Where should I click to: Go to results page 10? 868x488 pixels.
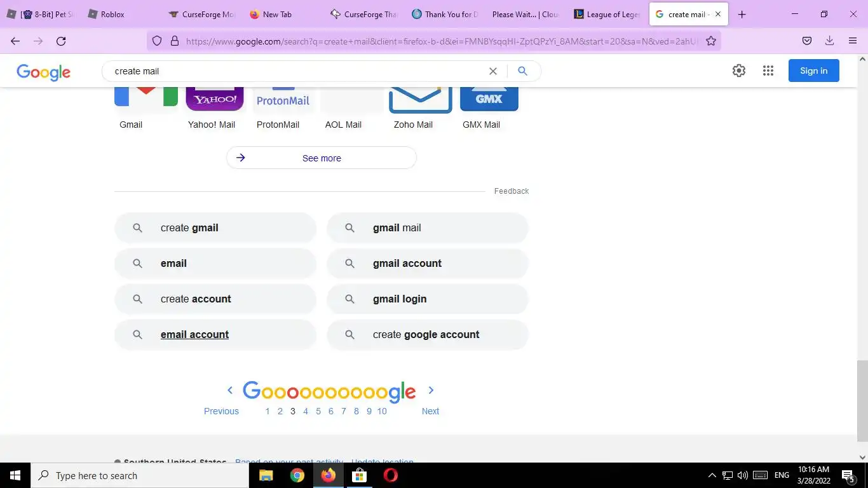pos(382,411)
